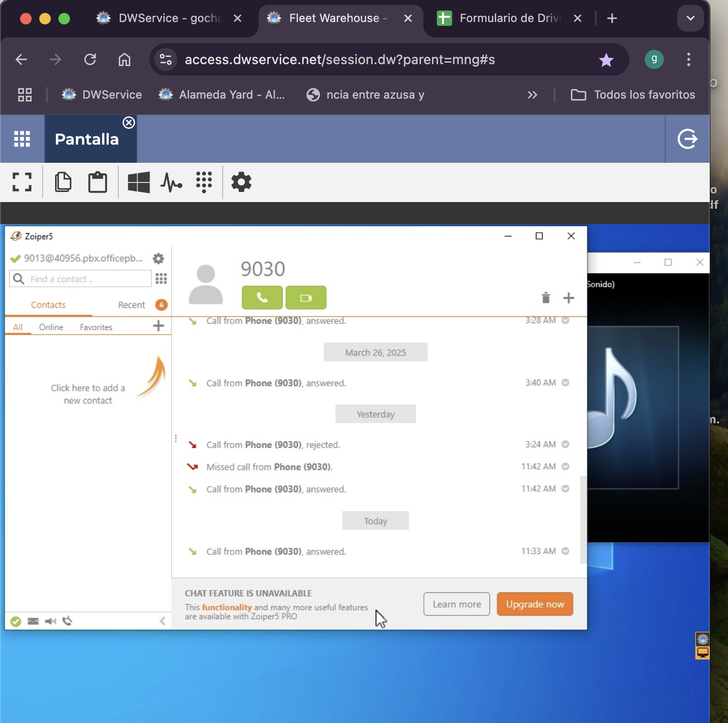The width and height of the screenshot is (728, 723).
Task: Toggle fullscreen in DWService toolbar
Action: [22, 182]
